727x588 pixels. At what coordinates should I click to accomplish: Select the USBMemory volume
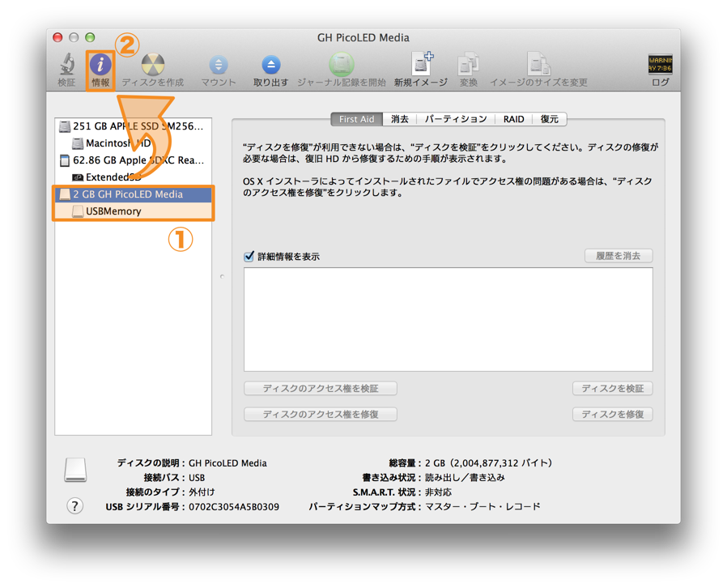point(133,211)
